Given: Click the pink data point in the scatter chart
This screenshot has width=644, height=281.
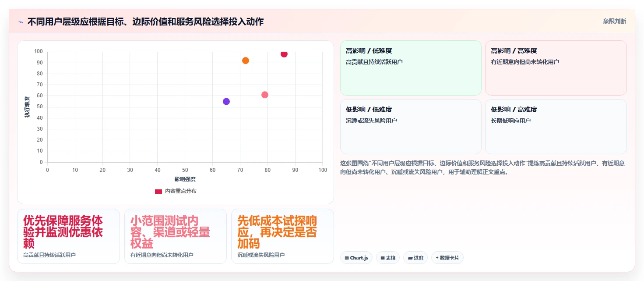Looking at the screenshot, I should tap(265, 95).
